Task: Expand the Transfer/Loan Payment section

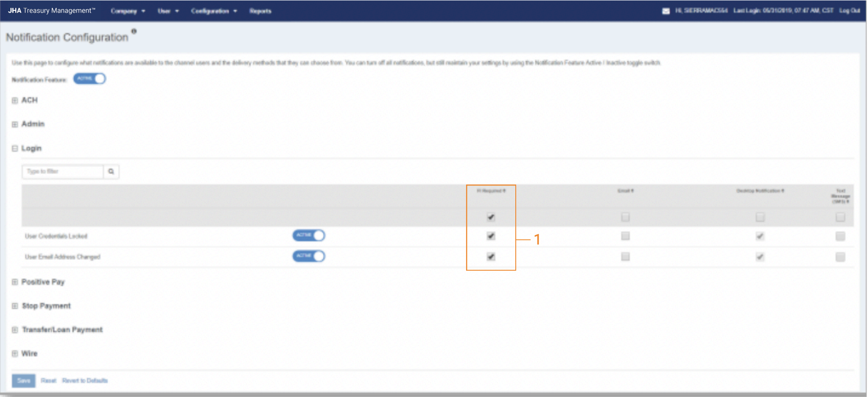Action: 62,330
